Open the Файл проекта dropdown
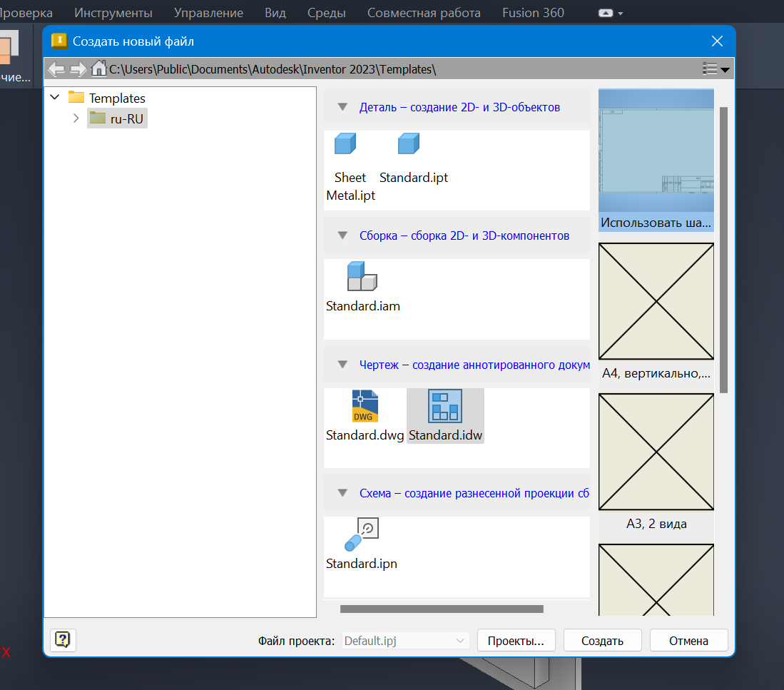This screenshot has height=690, width=784. [x=405, y=641]
